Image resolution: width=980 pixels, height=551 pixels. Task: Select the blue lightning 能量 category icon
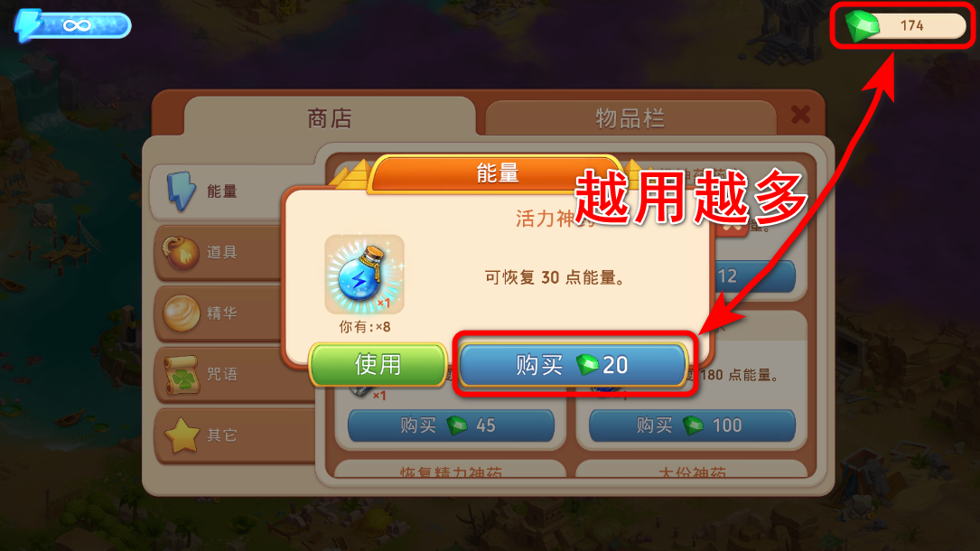[x=182, y=191]
